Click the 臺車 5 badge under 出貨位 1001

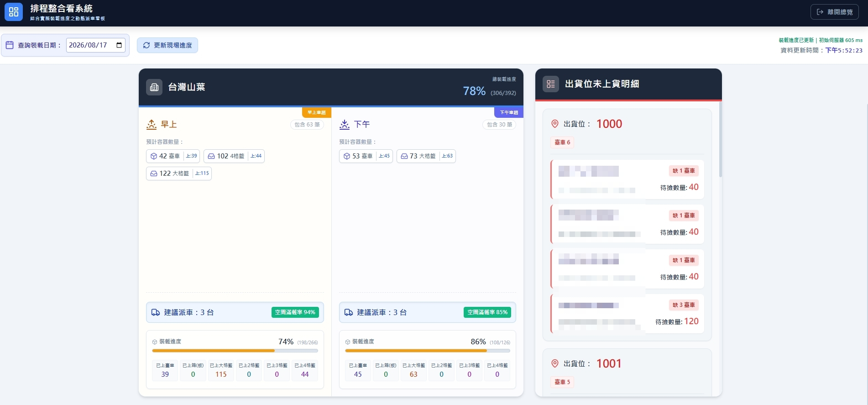562,382
